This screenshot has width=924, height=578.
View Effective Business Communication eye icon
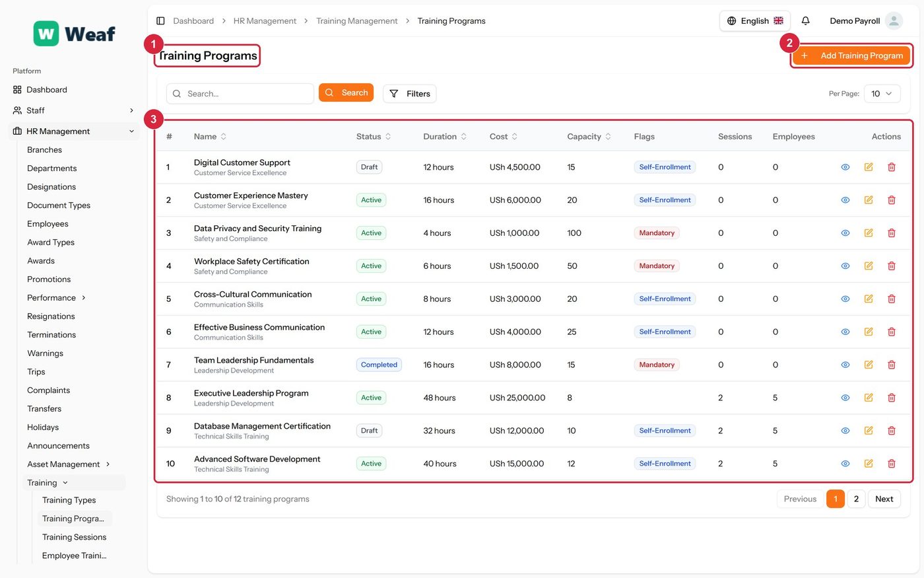[845, 332]
